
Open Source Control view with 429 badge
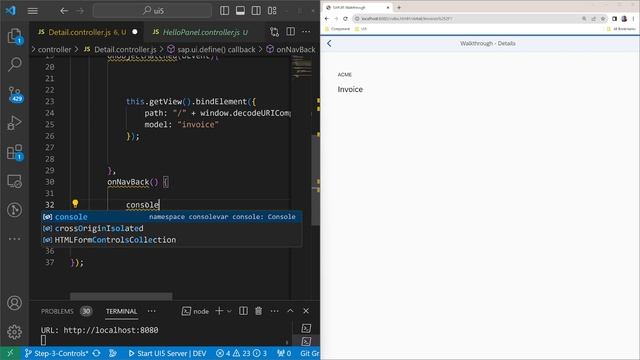(x=15, y=94)
